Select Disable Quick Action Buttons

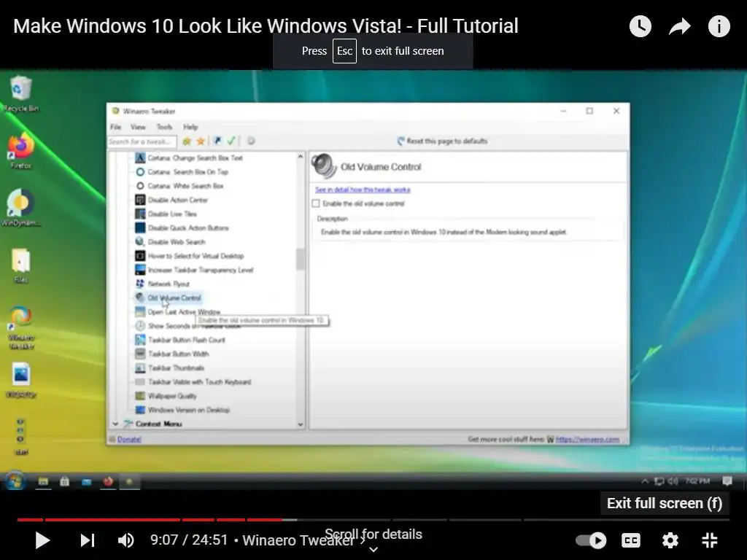(x=182, y=227)
